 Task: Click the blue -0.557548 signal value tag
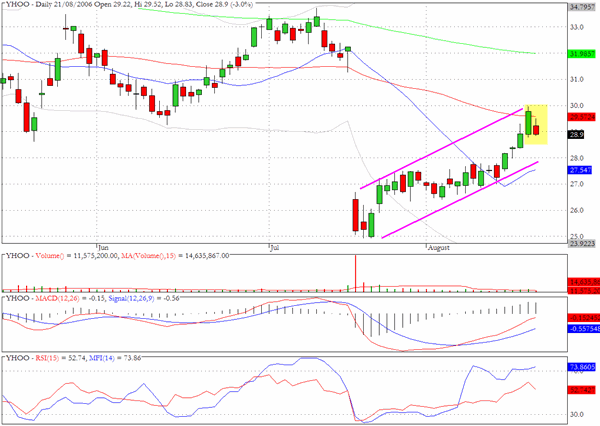tap(582, 328)
